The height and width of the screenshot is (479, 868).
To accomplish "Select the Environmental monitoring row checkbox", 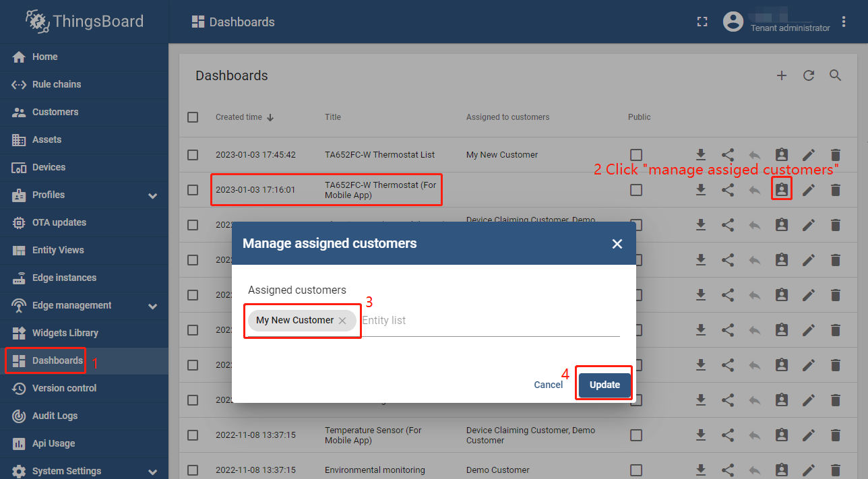I will point(193,470).
